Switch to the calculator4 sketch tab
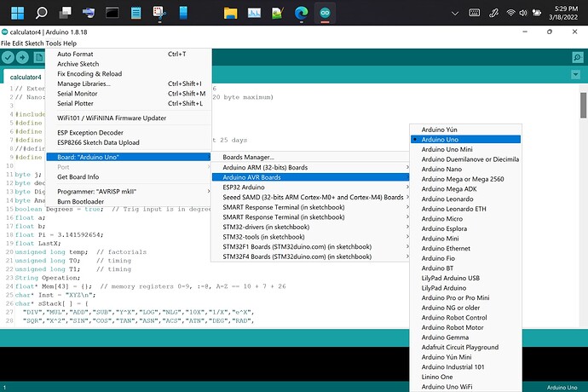 click(25, 76)
